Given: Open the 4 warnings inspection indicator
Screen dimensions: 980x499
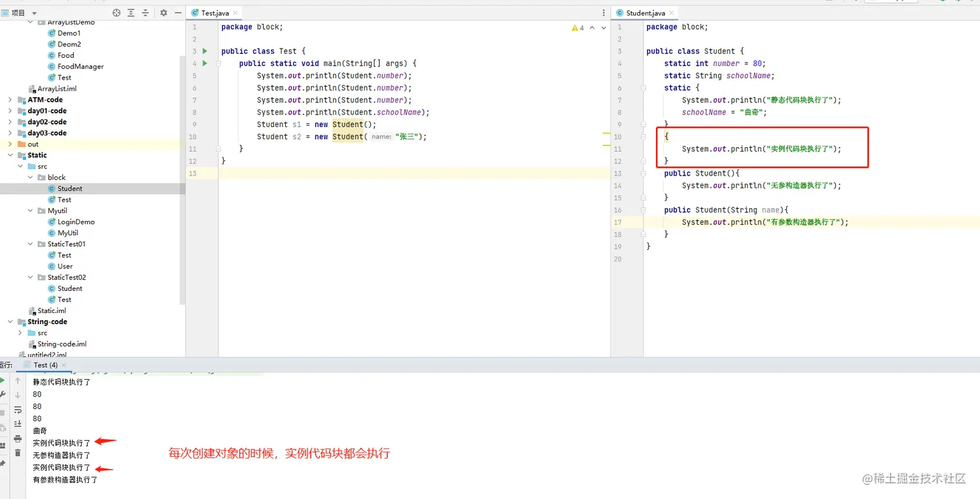Looking at the screenshot, I should point(577,28).
